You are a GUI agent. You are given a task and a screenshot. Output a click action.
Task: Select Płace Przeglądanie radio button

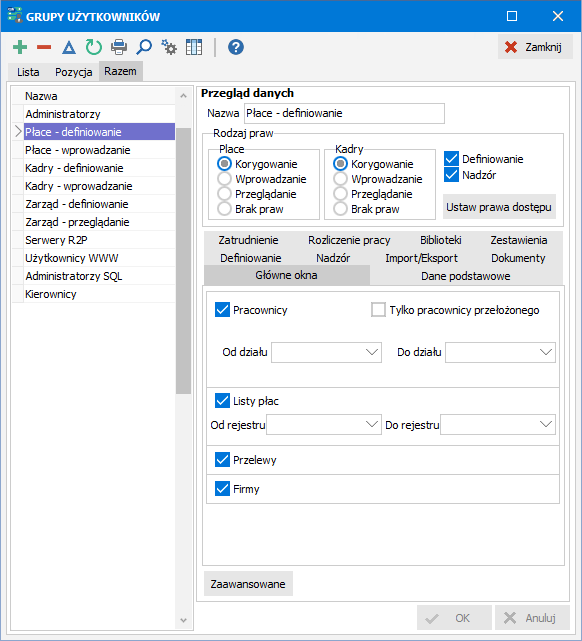tap(224, 194)
